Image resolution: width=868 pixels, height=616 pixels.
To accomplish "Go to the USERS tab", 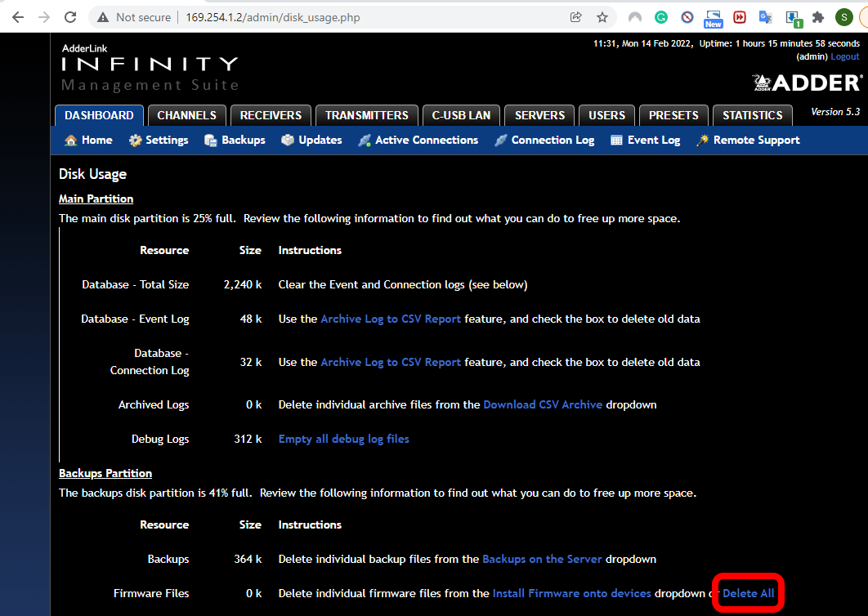I will (606, 116).
